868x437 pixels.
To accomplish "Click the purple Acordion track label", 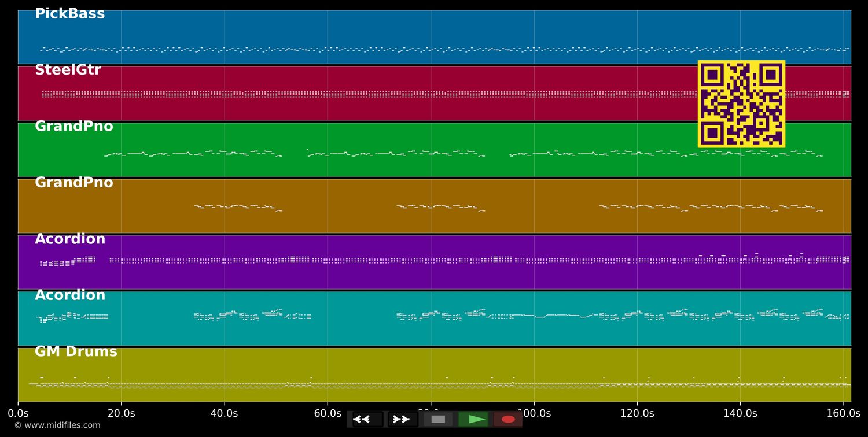I will click(70, 239).
